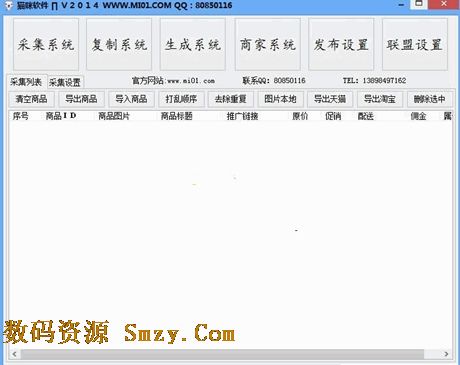Open the 联盟设置 panel
460x365 pixels.
[415, 44]
